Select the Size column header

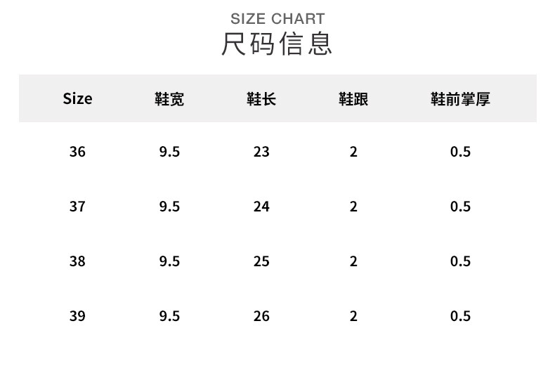pos(77,99)
